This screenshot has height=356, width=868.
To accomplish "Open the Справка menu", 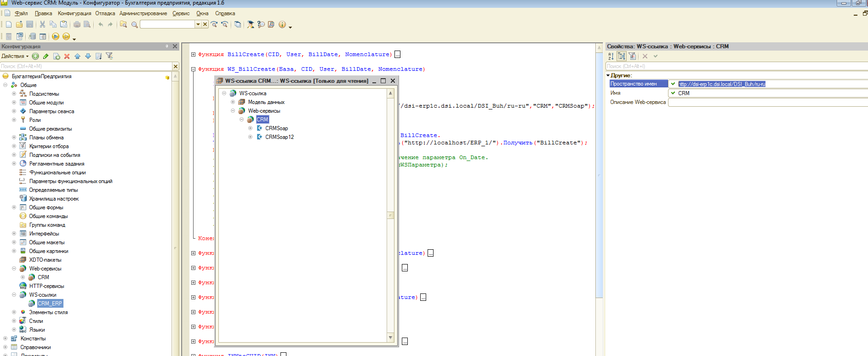I will (225, 13).
